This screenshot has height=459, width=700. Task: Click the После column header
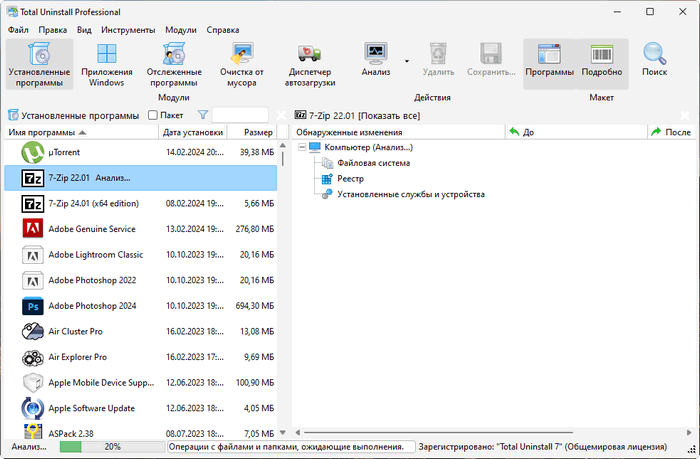tap(671, 132)
